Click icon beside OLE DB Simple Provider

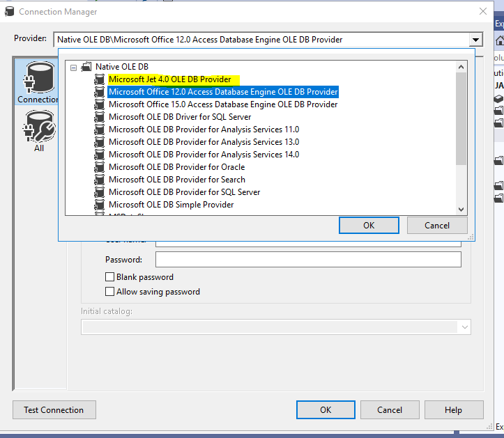[x=99, y=205]
